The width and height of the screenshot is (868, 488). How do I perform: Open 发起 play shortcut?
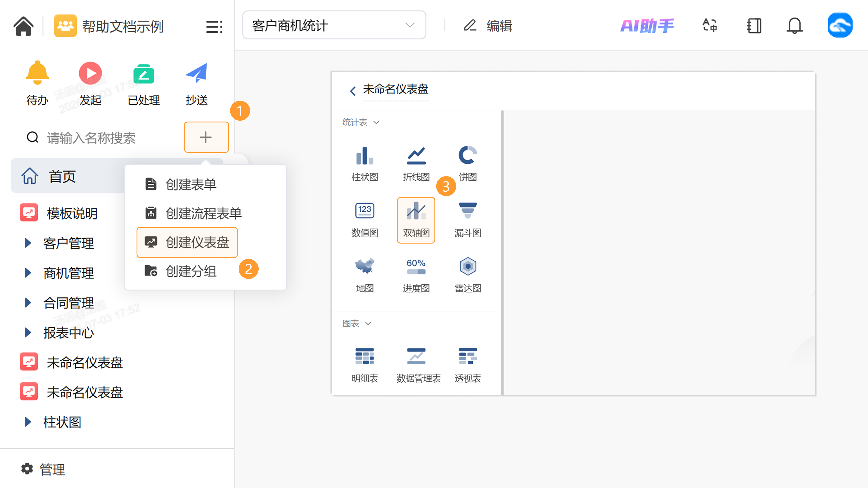(90, 83)
